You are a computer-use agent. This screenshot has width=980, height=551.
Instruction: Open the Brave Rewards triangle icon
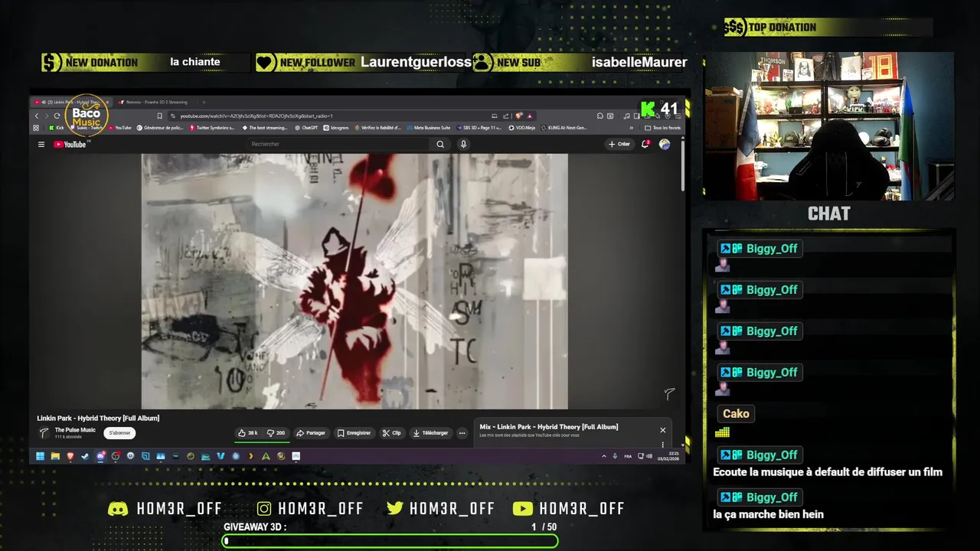(x=529, y=116)
